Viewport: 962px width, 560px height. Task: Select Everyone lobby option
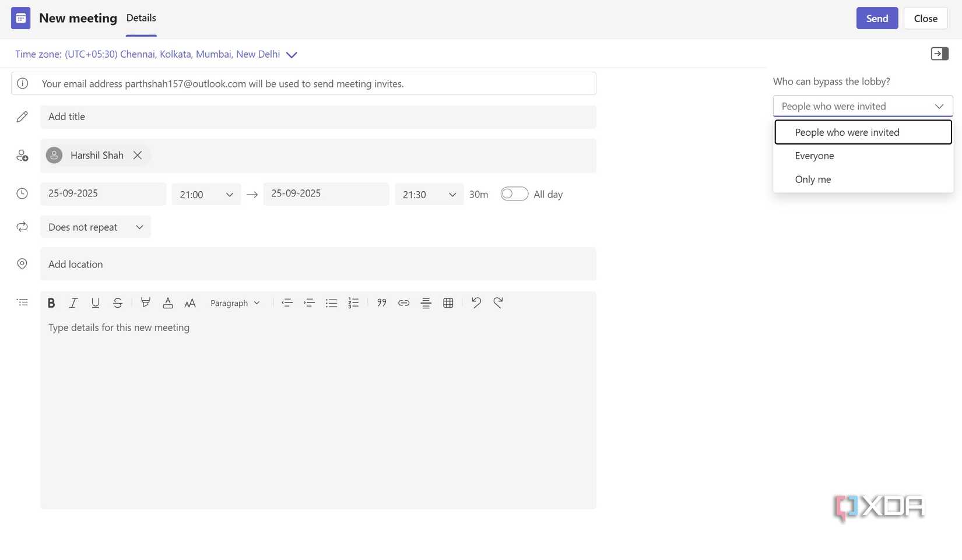pyautogui.click(x=863, y=156)
